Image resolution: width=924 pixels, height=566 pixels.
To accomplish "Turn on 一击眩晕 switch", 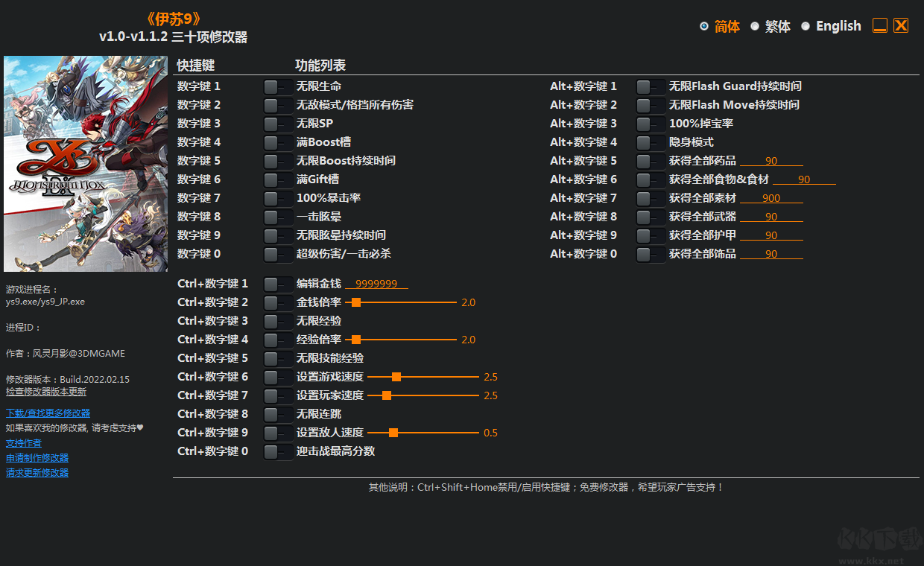I will [278, 217].
